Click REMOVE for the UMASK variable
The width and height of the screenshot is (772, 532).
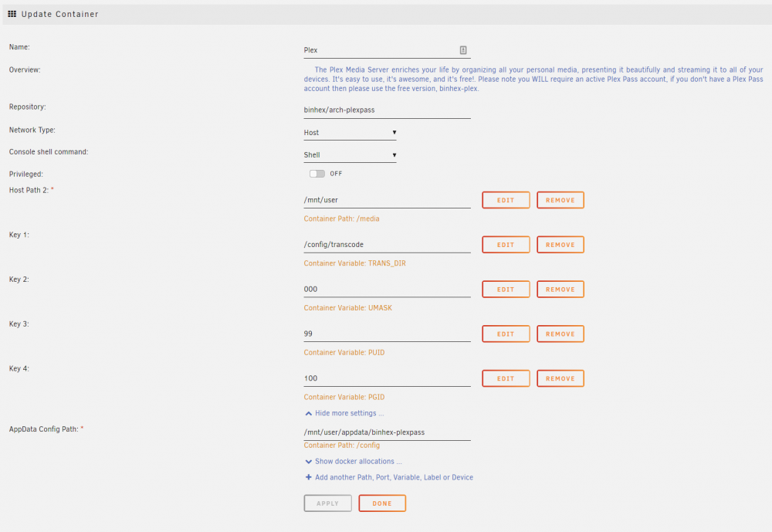[560, 290]
